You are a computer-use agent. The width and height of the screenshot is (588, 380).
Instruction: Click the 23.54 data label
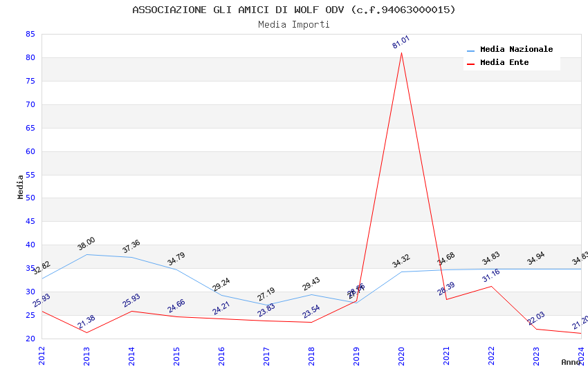coord(311,312)
